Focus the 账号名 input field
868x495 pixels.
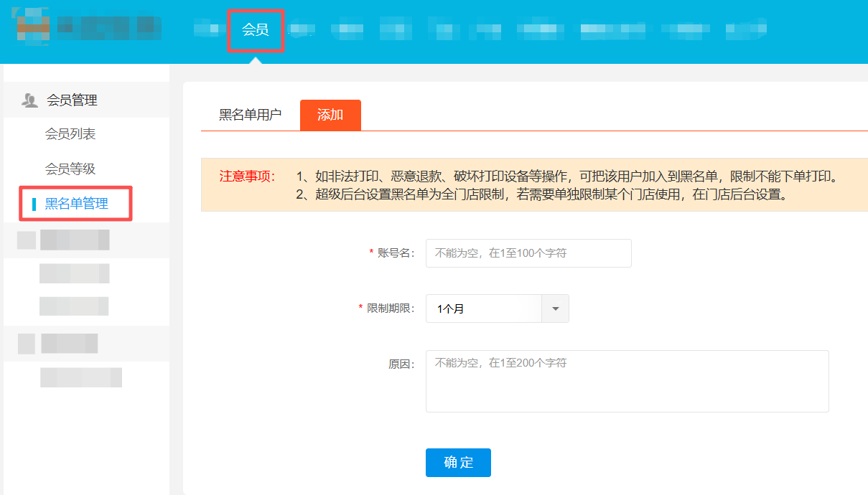click(x=528, y=253)
